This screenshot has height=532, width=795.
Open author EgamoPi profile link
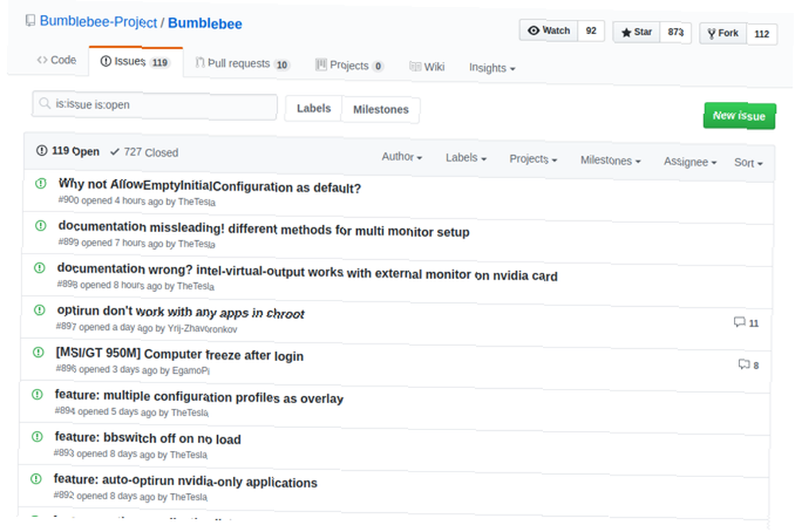(191, 371)
